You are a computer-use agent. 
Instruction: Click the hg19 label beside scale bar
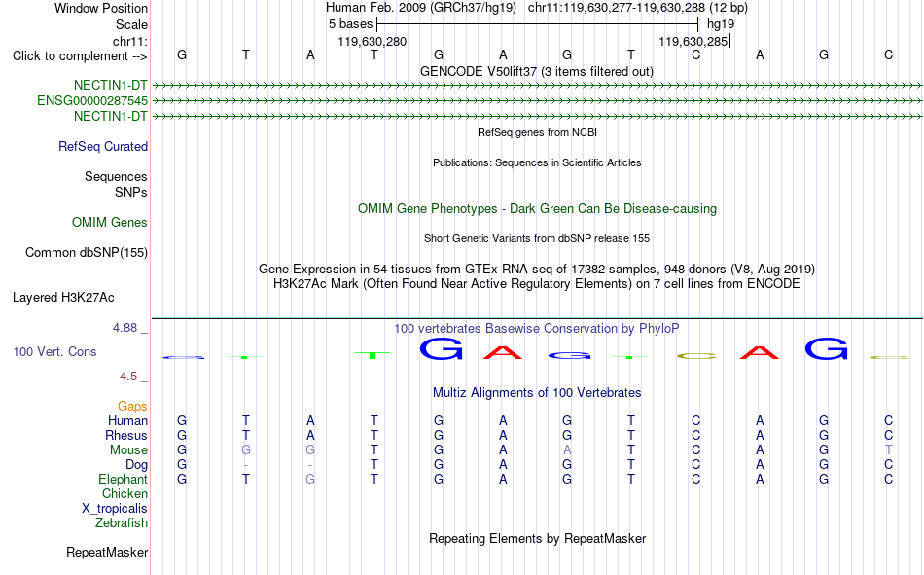point(721,24)
